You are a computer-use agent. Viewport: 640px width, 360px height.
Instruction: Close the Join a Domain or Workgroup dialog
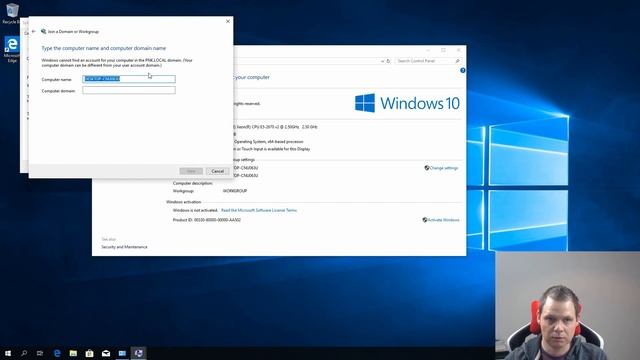(x=228, y=21)
